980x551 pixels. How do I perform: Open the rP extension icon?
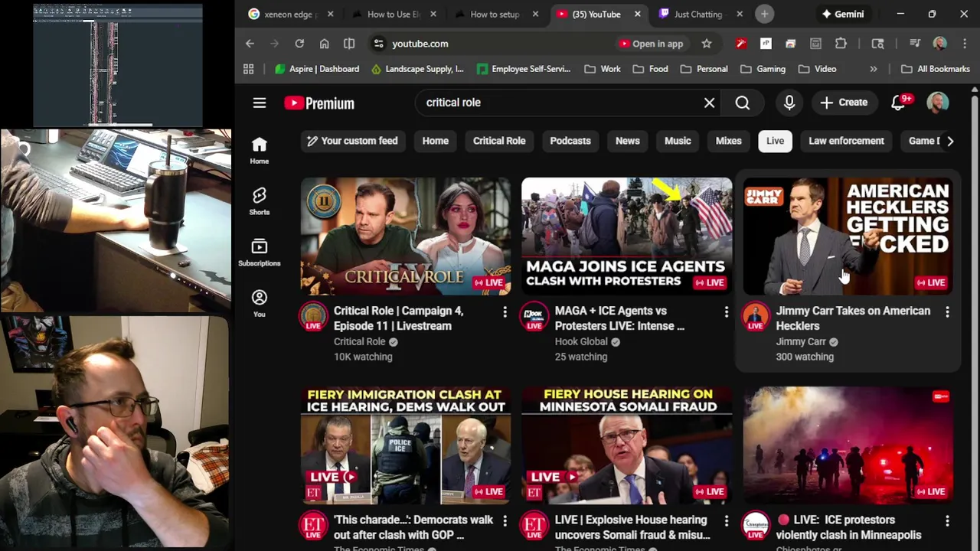tap(766, 44)
